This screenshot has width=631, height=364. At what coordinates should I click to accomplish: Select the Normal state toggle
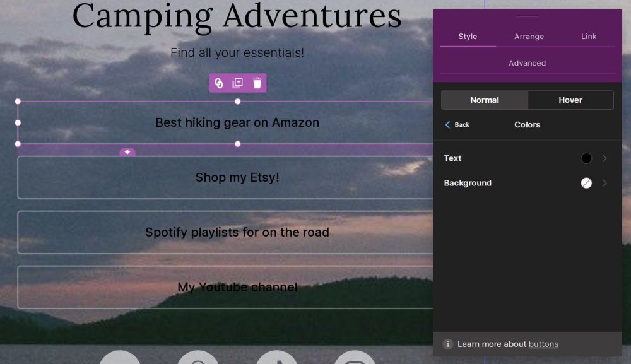(x=485, y=100)
